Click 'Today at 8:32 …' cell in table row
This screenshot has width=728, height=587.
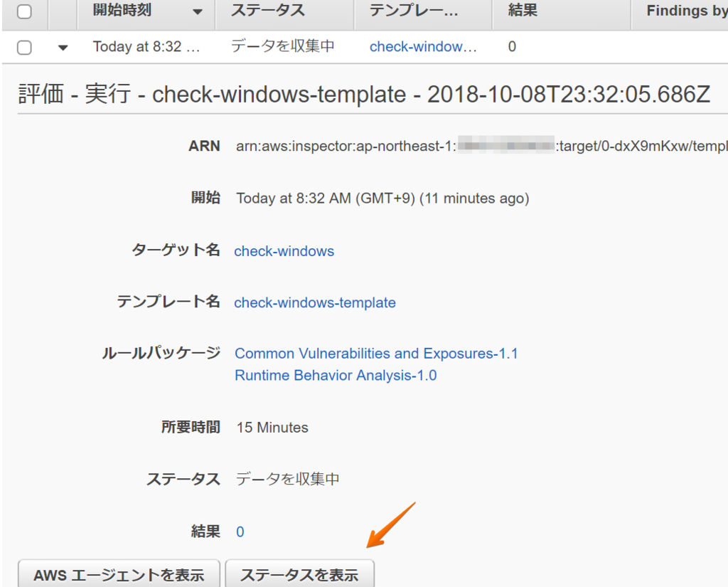(146, 46)
